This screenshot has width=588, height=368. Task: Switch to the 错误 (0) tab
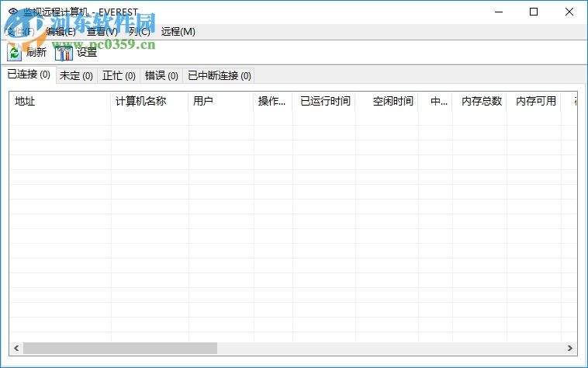(161, 76)
